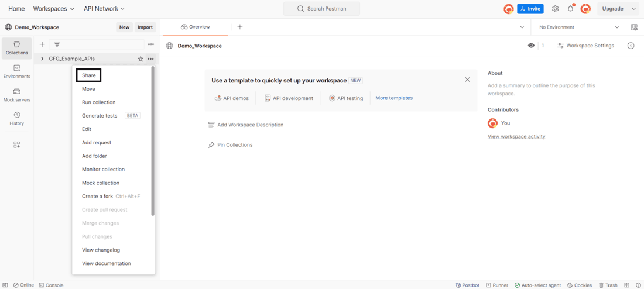Viewport: 644px width, 289px height.
Task: Click the filter icon in collections search
Action: [57, 44]
